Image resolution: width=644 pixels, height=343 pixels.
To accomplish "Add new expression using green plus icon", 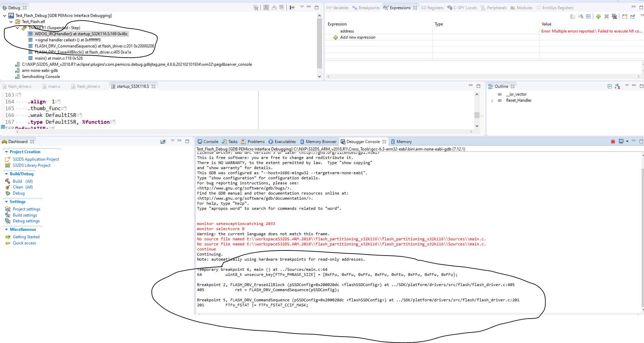I will (598, 16).
